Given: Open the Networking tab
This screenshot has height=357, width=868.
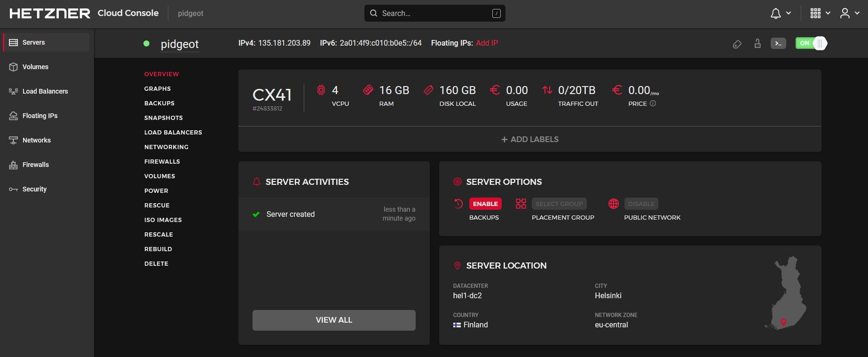Looking at the screenshot, I should coord(166,147).
